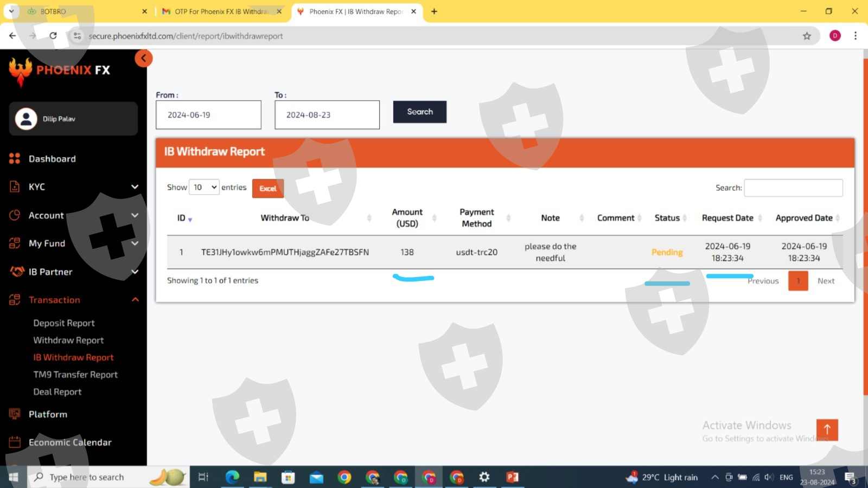Viewport: 868px width, 488px height.
Task: Click the taskbar search box
Action: click(108, 477)
